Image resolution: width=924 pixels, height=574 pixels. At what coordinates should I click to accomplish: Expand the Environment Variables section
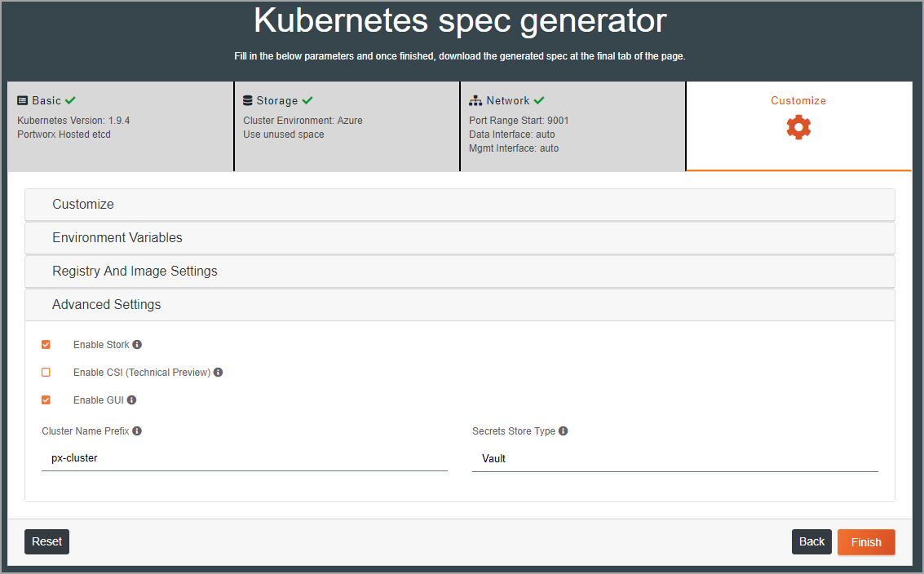(x=460, y=237)
